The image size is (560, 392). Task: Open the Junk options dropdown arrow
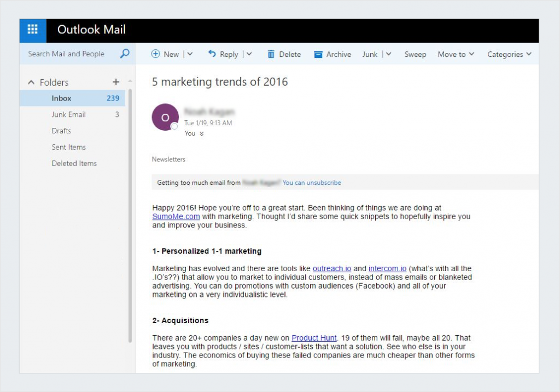tap(389, 54)
